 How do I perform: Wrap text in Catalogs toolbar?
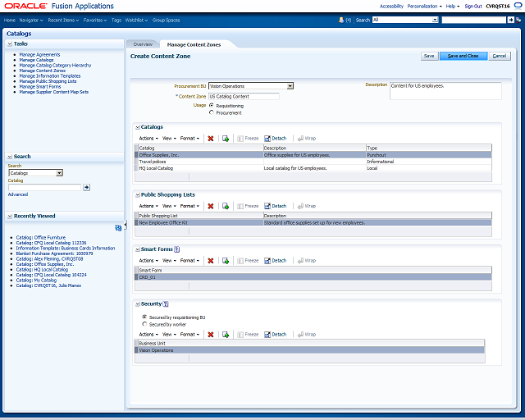point(307,139)
